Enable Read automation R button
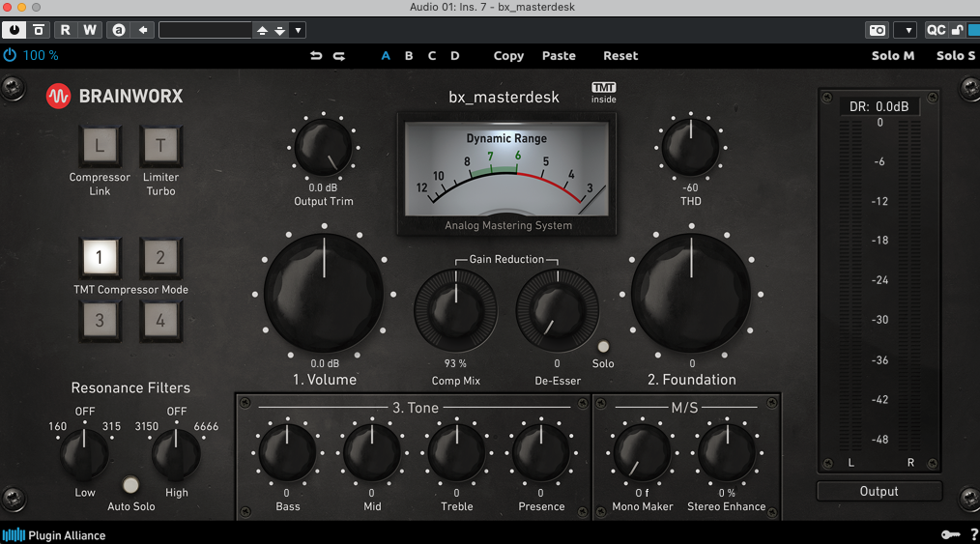Viewport: 980px width, 544px height. [65, 30]
